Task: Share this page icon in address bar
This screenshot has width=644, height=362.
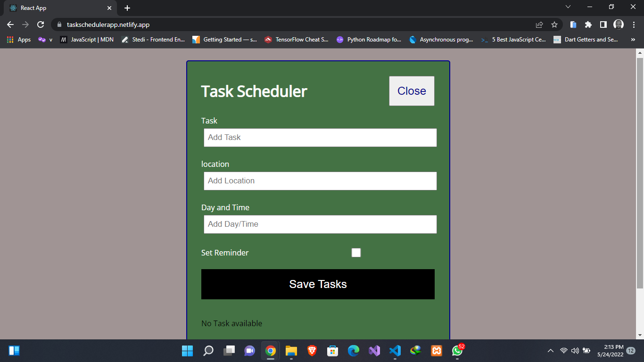Action: [539, 25]
